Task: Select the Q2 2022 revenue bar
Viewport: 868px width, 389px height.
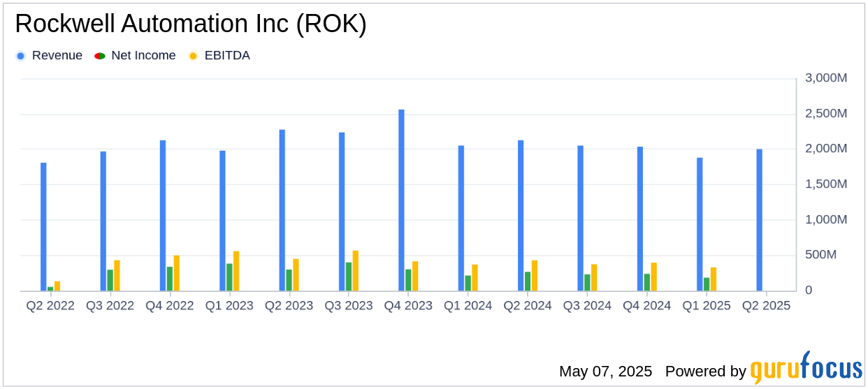Action: [x=43, y=226]
